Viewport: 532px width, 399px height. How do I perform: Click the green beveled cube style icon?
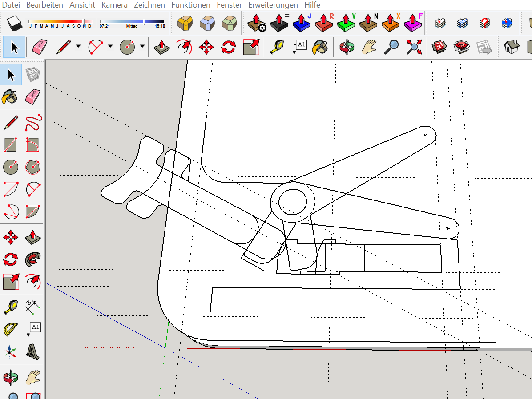230,23
